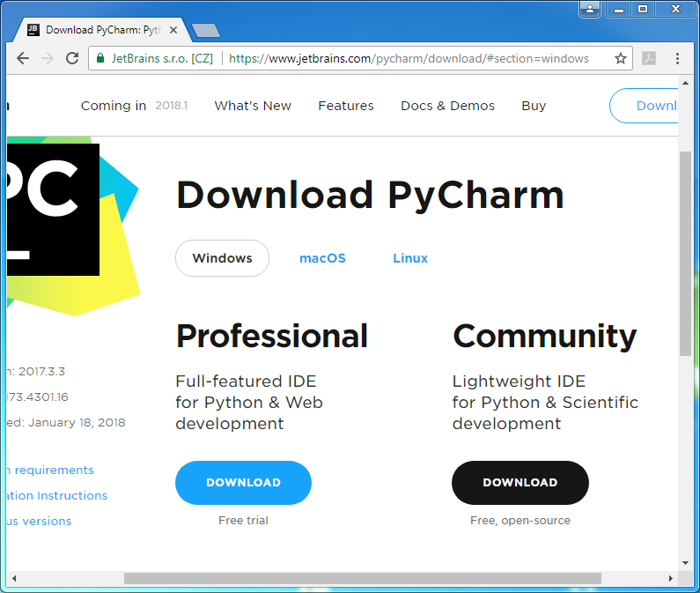
Task: Open the system requirements link
Action: click(50, 471)
